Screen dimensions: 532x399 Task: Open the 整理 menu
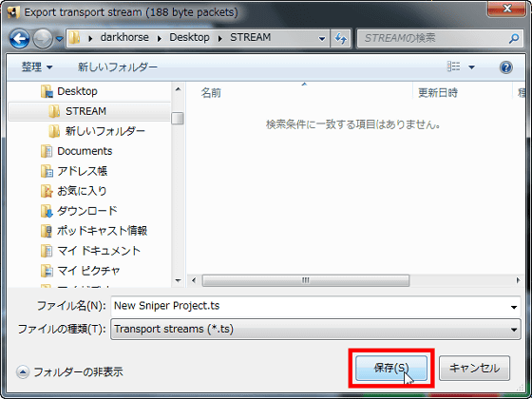[37, 67]
